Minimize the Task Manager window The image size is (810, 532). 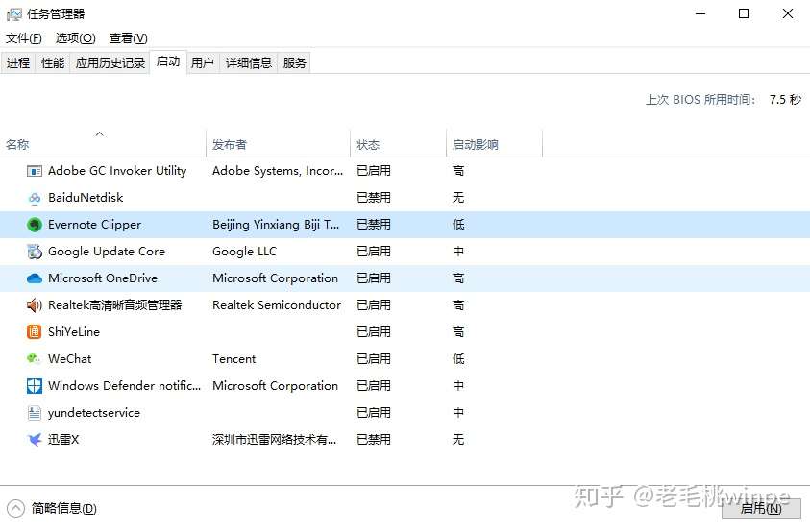[x=700, y=14]
